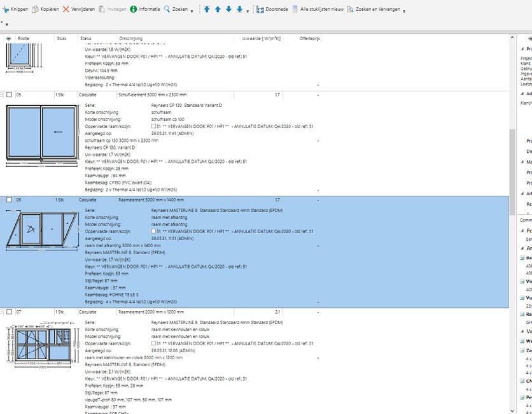This screenshot has width=532, height=414.
Task: Toggle Oppervlakte raam/kozijn checkbox in position 07
Action: (153, 343)
